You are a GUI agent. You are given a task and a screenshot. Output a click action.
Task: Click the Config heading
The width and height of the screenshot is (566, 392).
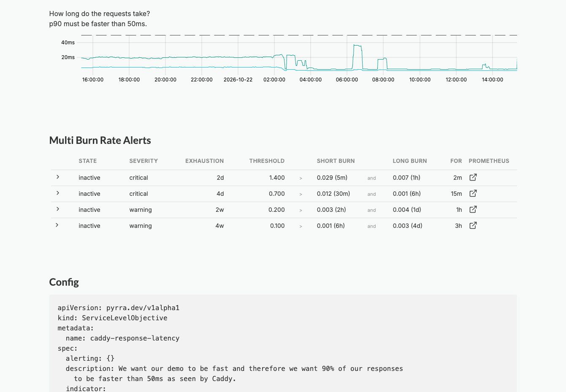pyautogui.click(x=64, y=282)
